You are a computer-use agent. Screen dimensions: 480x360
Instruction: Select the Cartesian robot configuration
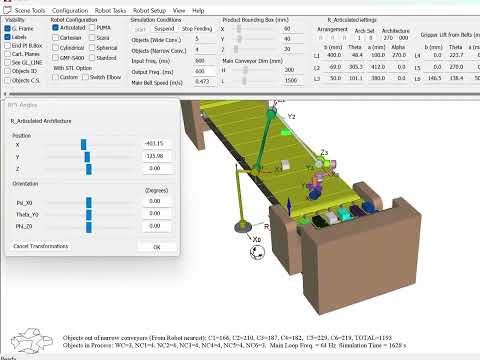[x=56, y=38]
